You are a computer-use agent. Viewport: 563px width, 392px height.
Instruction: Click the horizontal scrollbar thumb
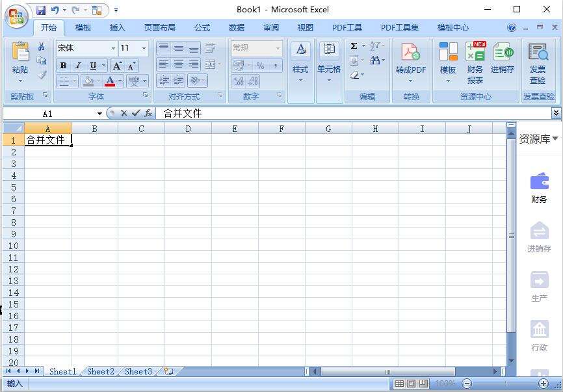point(387,372)
